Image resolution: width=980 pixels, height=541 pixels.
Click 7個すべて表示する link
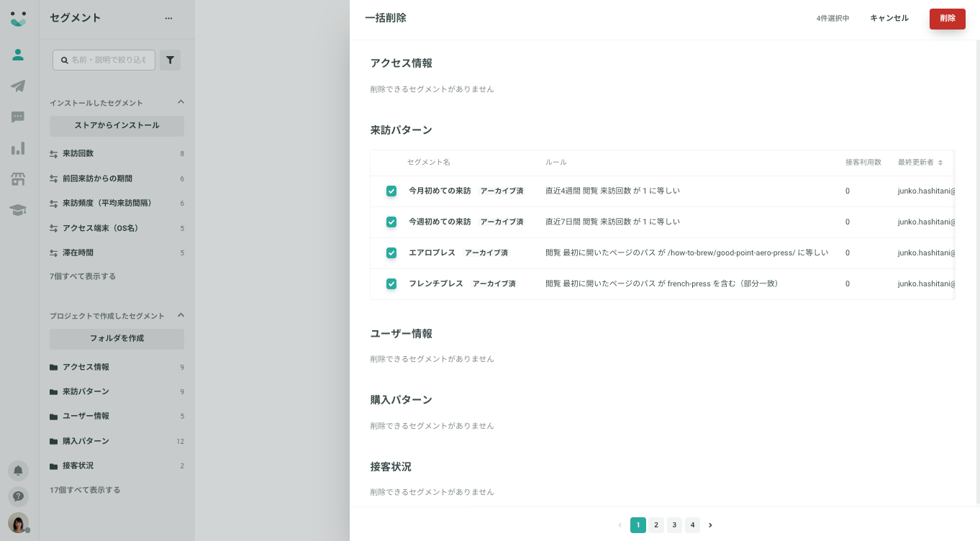coord(83,276)
